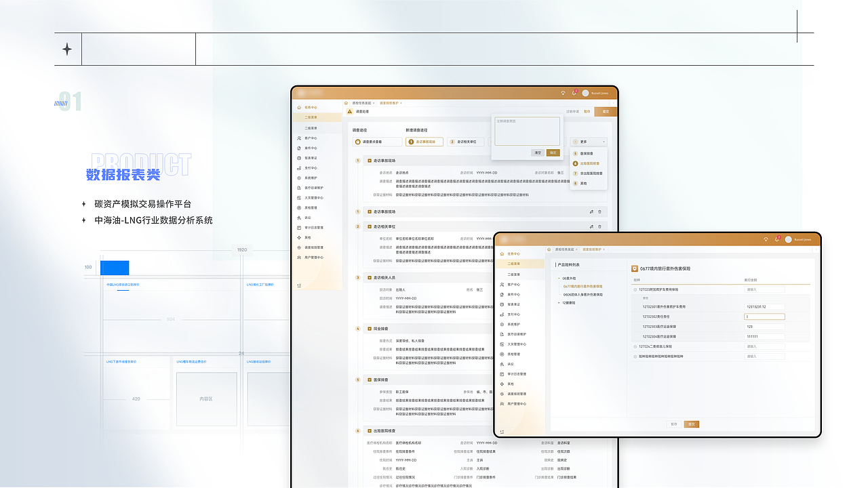This screenshot has width=868, height=488.
Task: Collapse the 医保排查 section header
Action: pos(370,380)
